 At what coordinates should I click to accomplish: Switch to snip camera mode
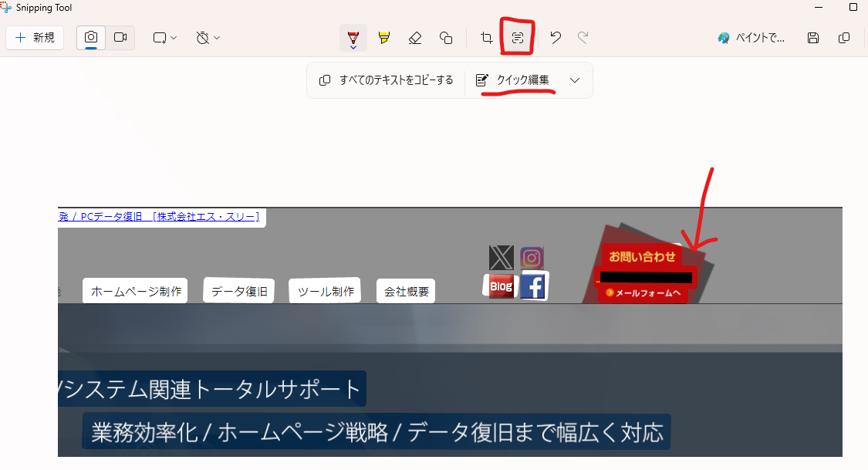91,38
